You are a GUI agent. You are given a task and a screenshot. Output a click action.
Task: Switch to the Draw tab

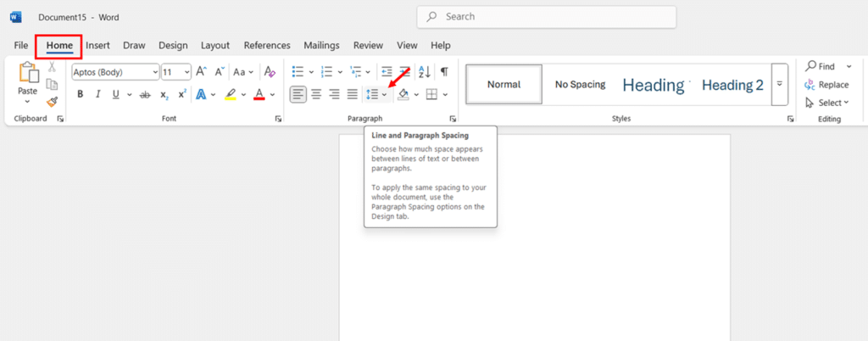tap(134, 46)
